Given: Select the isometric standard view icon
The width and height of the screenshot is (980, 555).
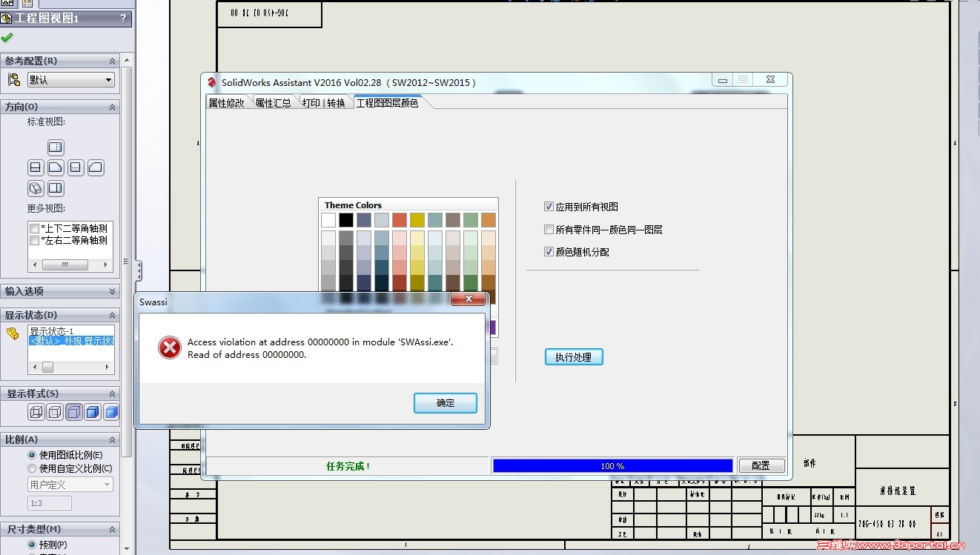Looking at the screenshot, I should point(36,188).
